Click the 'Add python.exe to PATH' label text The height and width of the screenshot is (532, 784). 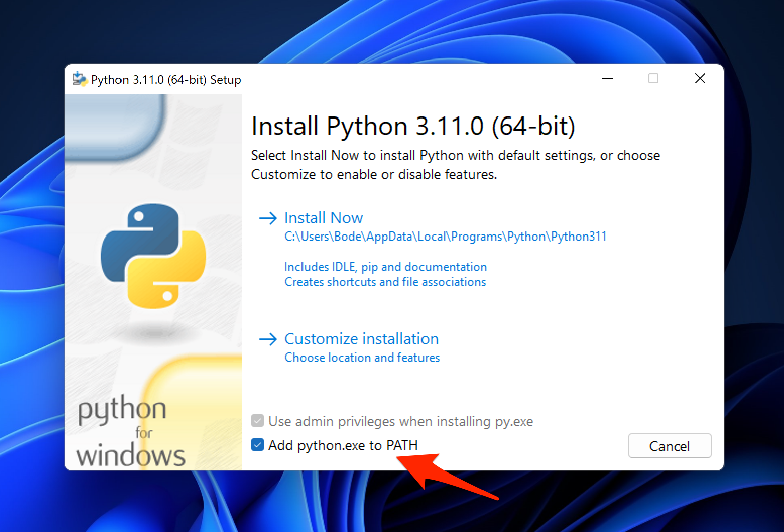pyautogui.click(x=343, y=446)
